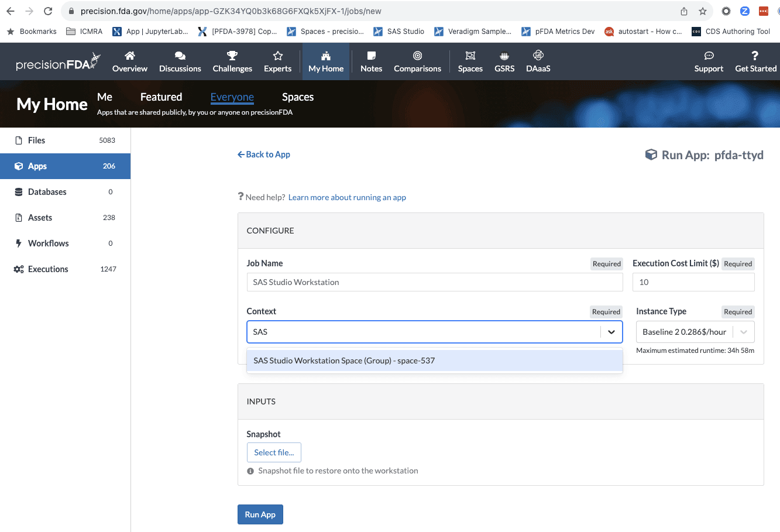Select SAS Studio Workstation Space option
Viewport: 780px width, 532px height.
[x=435, y=361]
